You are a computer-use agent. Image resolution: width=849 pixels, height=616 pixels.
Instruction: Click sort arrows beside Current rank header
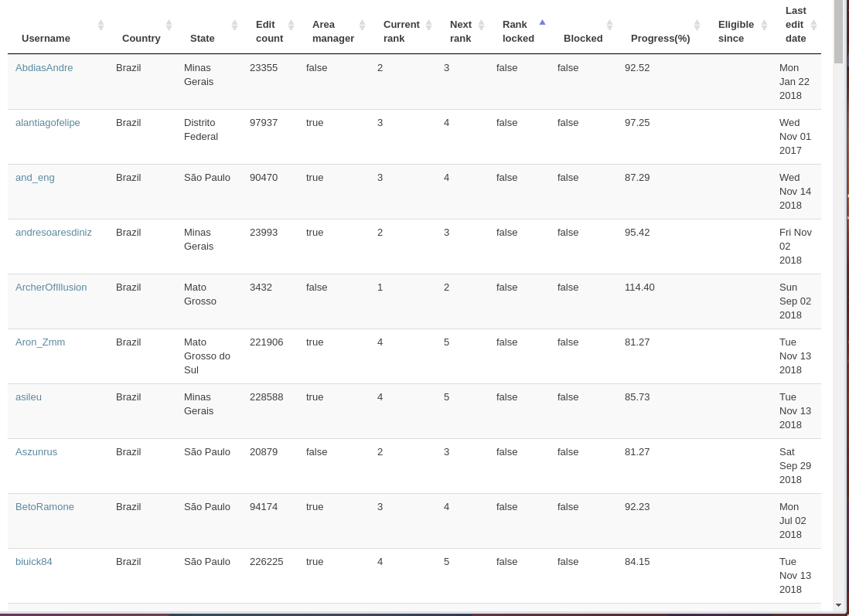[x=428, y=26]
